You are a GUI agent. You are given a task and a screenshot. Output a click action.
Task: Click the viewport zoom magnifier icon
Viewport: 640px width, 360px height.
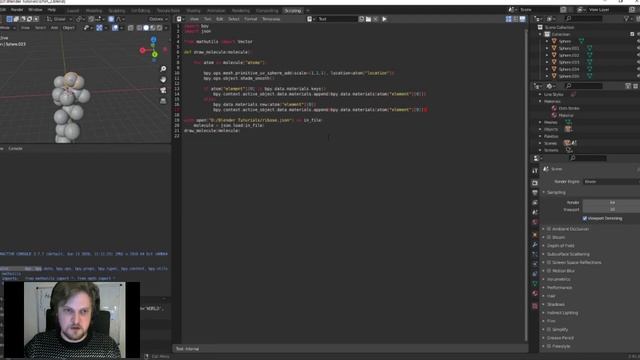163,69
